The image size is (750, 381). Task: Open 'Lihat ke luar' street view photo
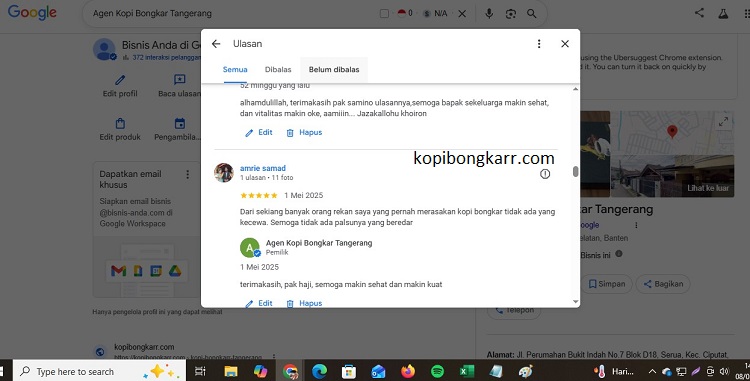[x=673, y=177]
